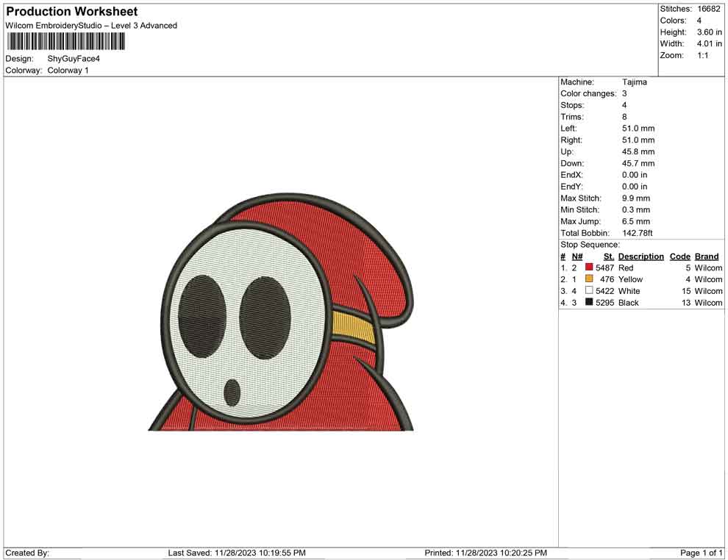Click the Total Bobbin value 142.78ft
728x560 pixels.
point(638,233)
